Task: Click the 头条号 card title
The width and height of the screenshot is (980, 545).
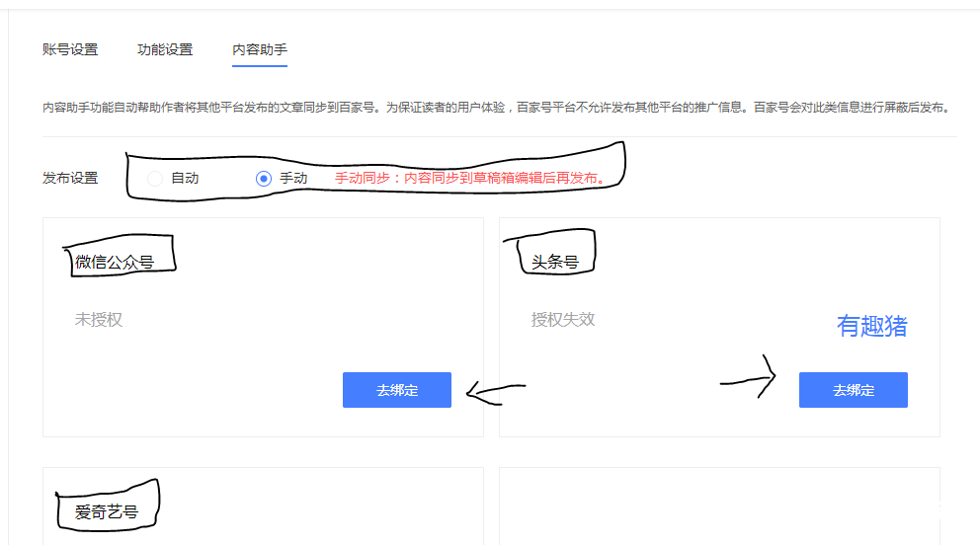Action: [x=555, y=263]
